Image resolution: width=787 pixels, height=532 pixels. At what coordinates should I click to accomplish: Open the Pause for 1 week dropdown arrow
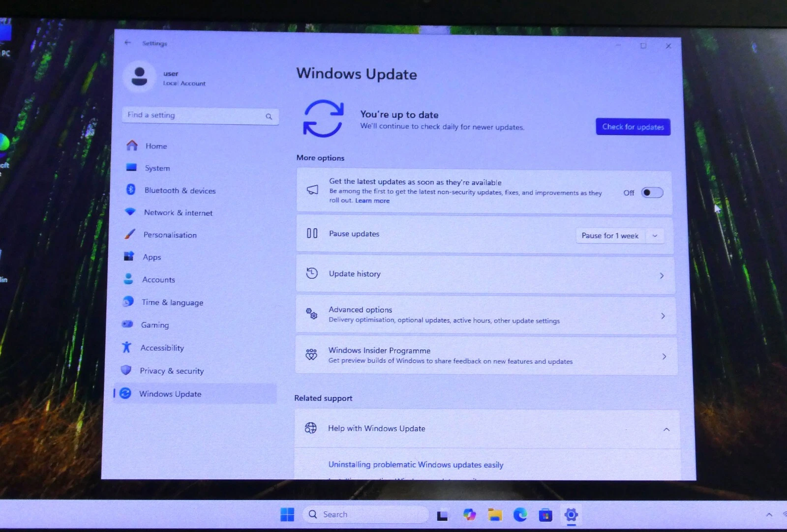[655, 236]
